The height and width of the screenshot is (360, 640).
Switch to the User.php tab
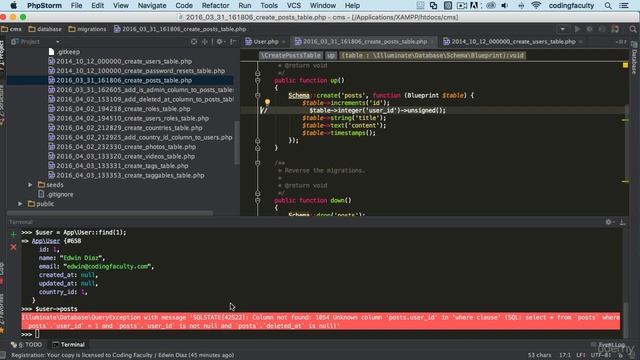(262, 42)
